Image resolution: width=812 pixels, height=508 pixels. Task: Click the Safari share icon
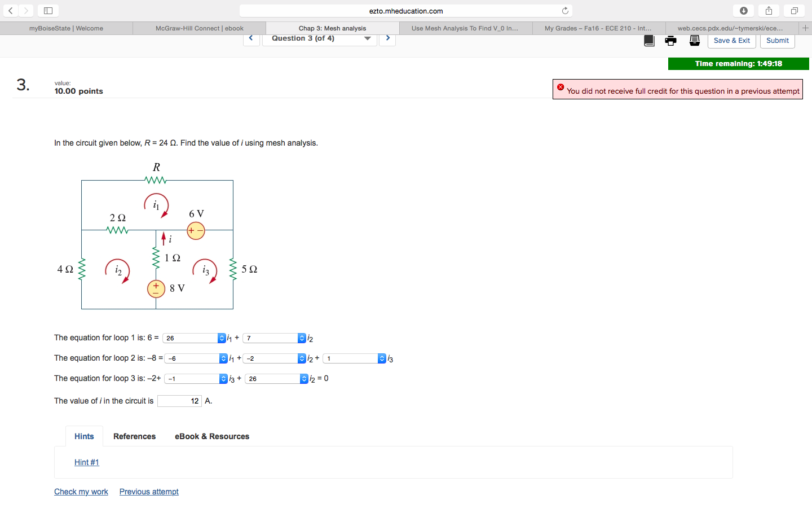768,10
